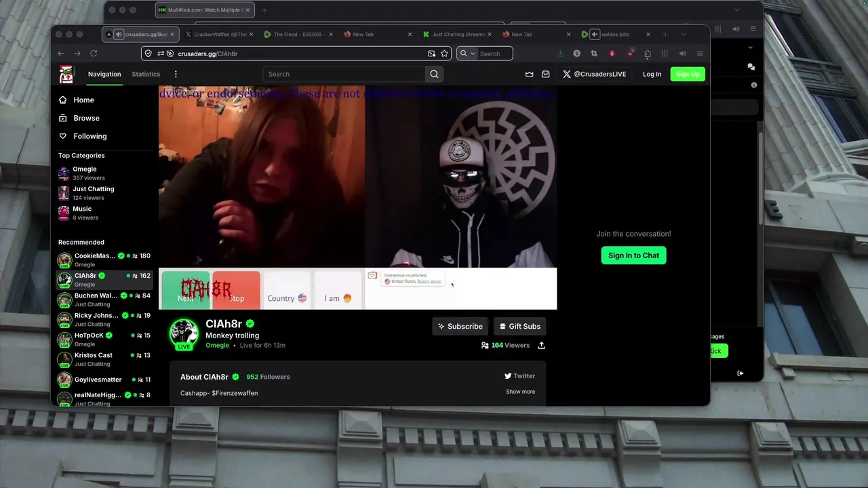
Task: Click the Music category thumbnail
Action: [64, 213]
